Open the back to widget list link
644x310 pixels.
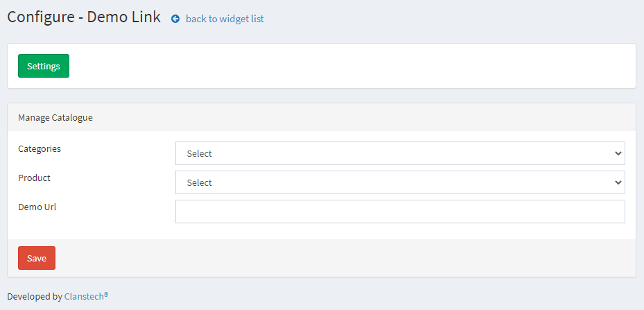(225, 19)
